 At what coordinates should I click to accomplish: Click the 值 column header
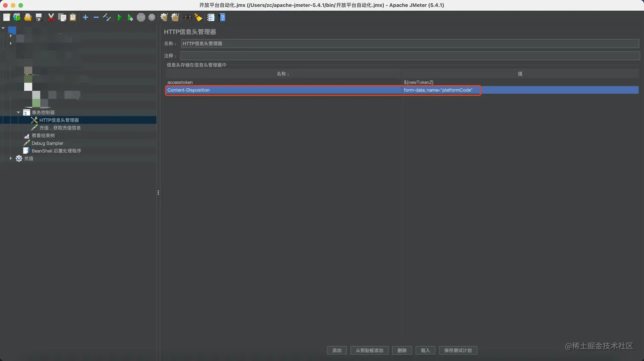520,74
